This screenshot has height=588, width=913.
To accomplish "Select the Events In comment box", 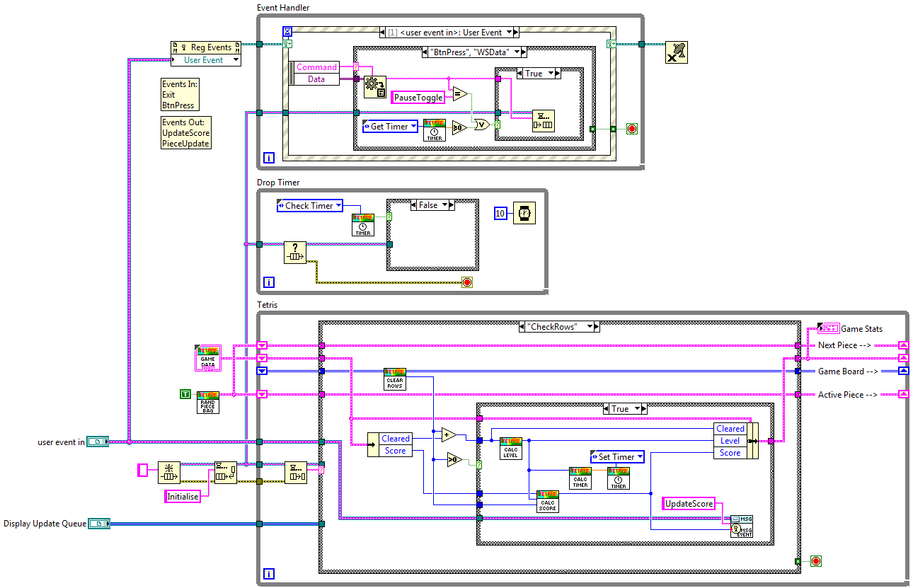I will pos(180,94).
